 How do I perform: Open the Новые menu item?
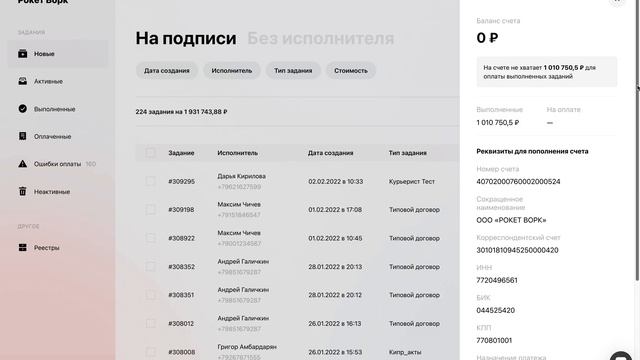pyautogui.click(x=58, y=53)
